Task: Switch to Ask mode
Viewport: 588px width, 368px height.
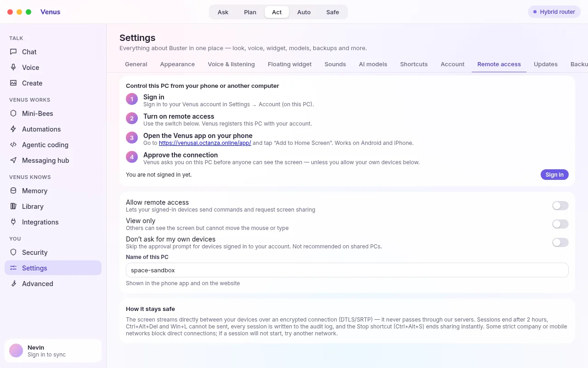Action: point(223,12)
